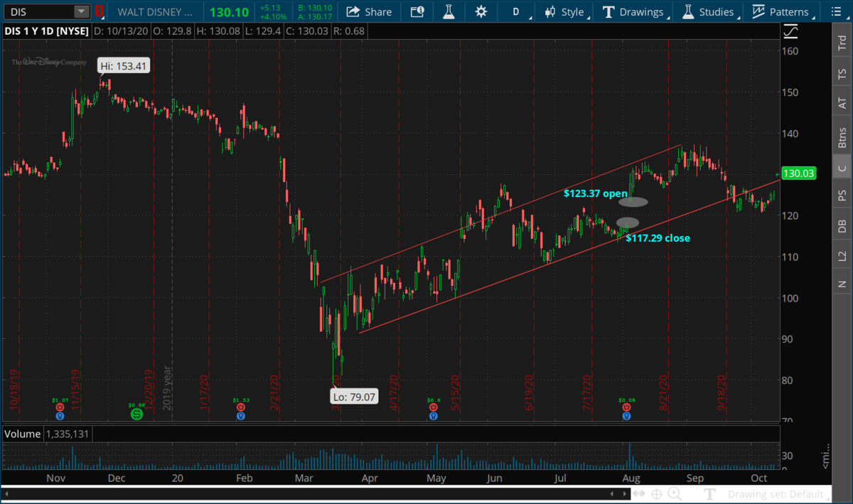853x504 pixels.
Task: Open the Drawings dropdown menu
Action: click(x=633, y=11)
